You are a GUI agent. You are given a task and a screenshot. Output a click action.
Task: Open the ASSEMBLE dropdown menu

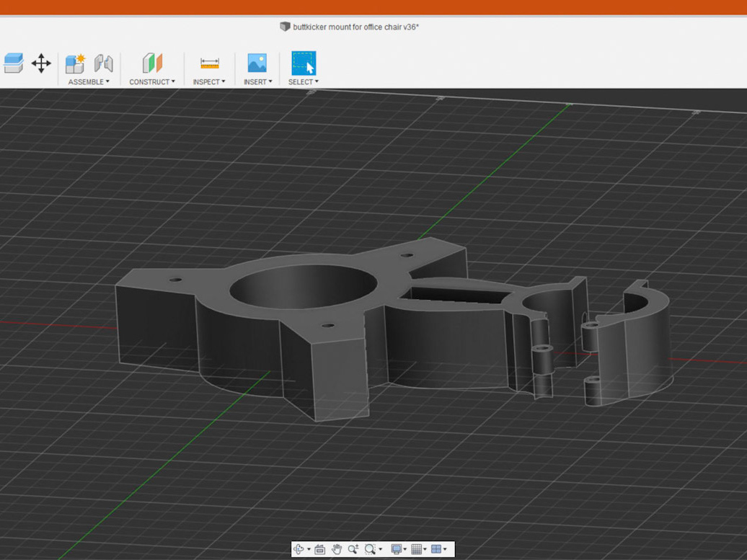click(89, 82)
